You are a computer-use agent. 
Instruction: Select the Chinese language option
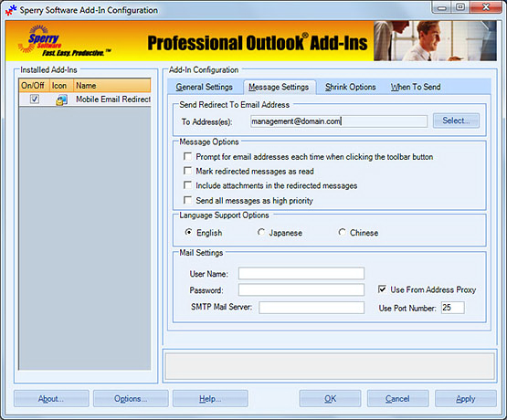point(342,233)
